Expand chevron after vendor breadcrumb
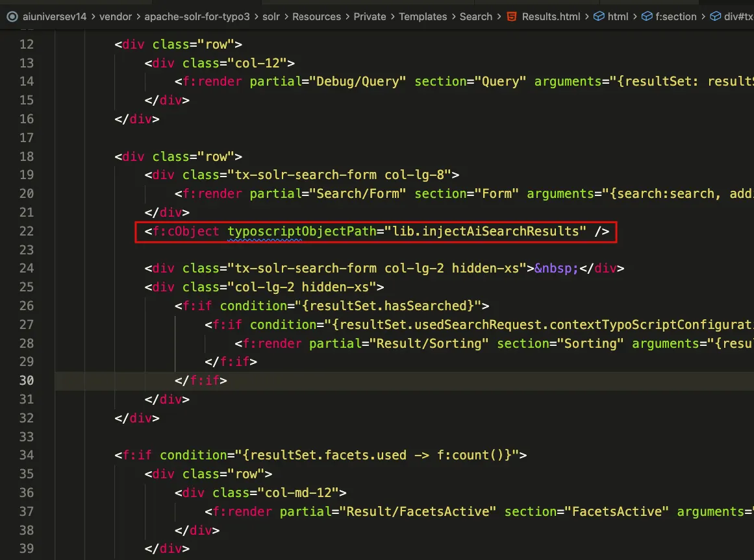Screen dimensions: 754x560 (138, 17)
